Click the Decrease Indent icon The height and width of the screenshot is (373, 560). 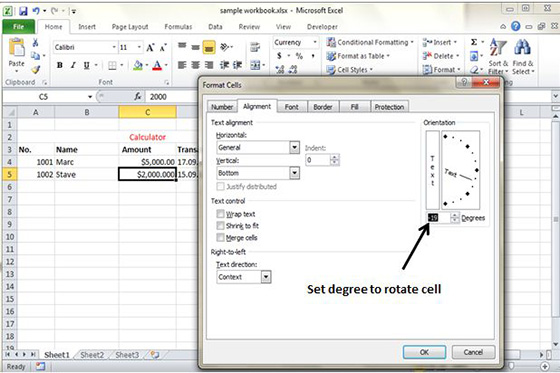(224, 65)
